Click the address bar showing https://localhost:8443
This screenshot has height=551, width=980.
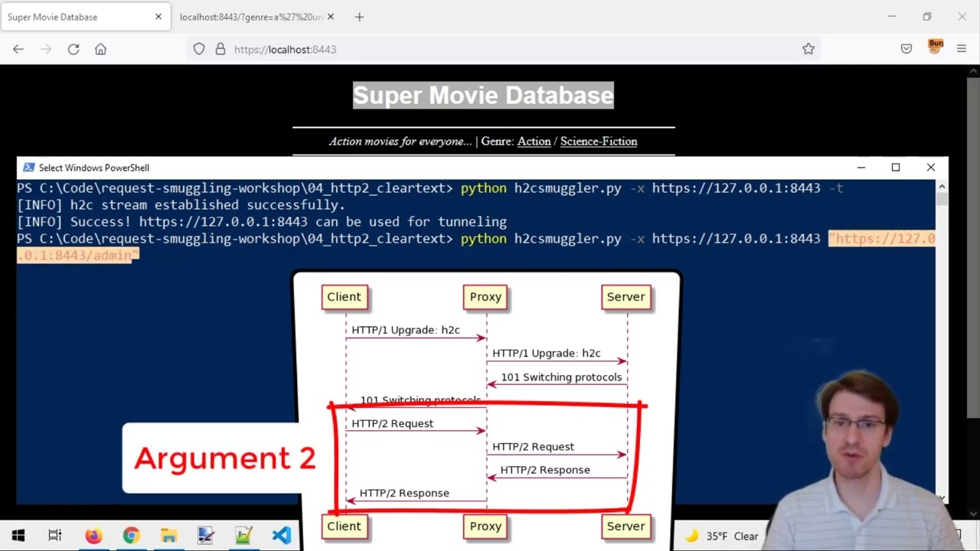[x=505, y=49]
